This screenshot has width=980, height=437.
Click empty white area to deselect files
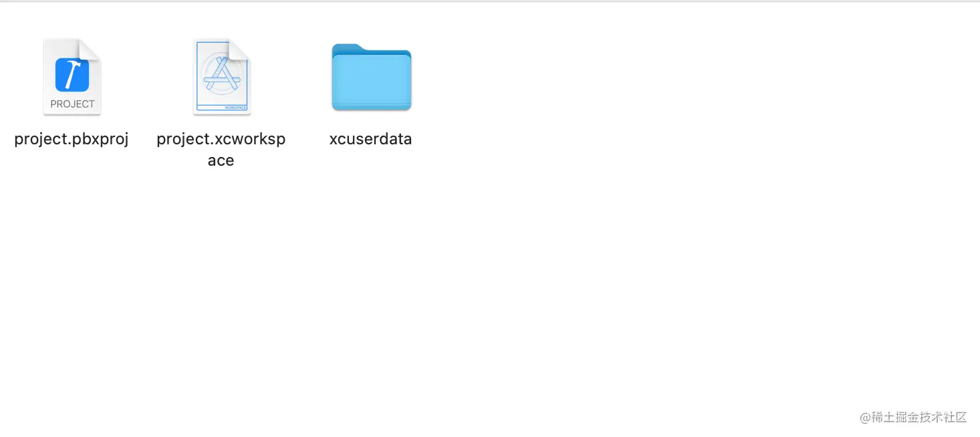(x=602, y=234)
